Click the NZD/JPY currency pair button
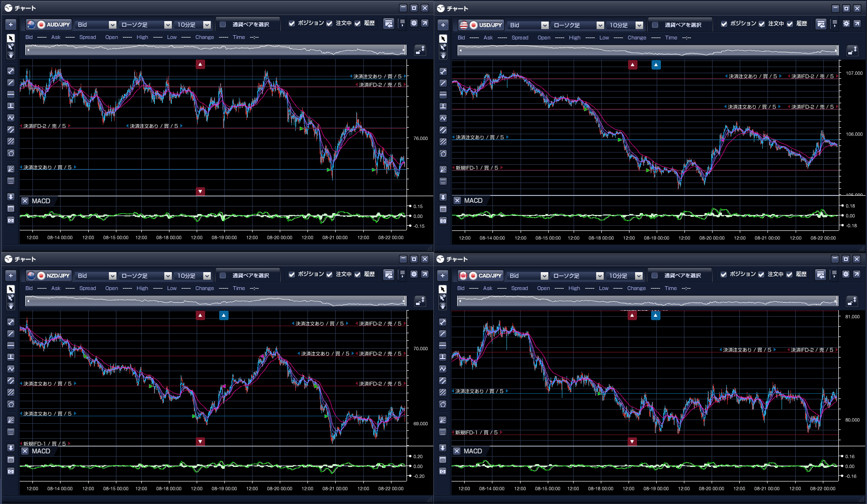867x504 pixels. (49, 275)
